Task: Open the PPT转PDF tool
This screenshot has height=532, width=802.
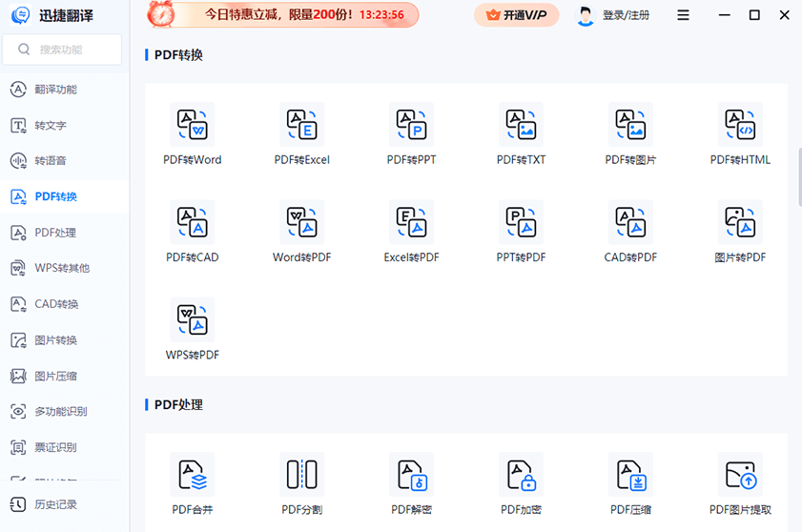Action: click(x=521, y=232)
